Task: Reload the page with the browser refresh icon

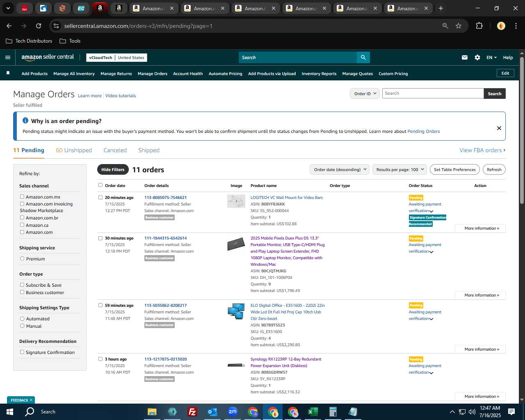Action: [39, 26]
